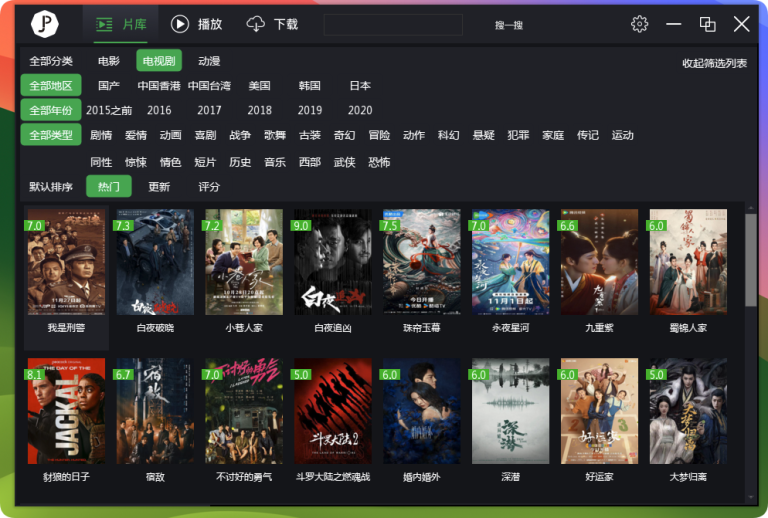This screenshot has height=518, width=768.
Task: Open the 豺狼的日子 Jackal poster
Action: [x=65, y=410]
